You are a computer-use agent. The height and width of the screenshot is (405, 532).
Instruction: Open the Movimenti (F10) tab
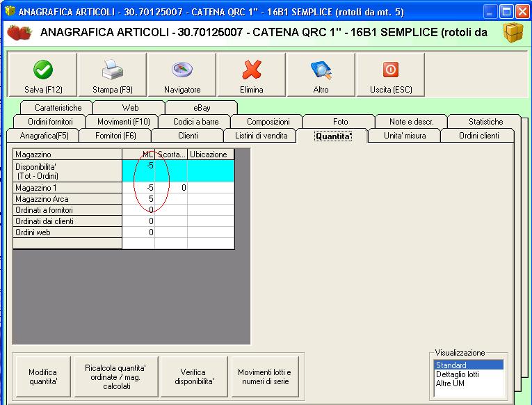122,122
